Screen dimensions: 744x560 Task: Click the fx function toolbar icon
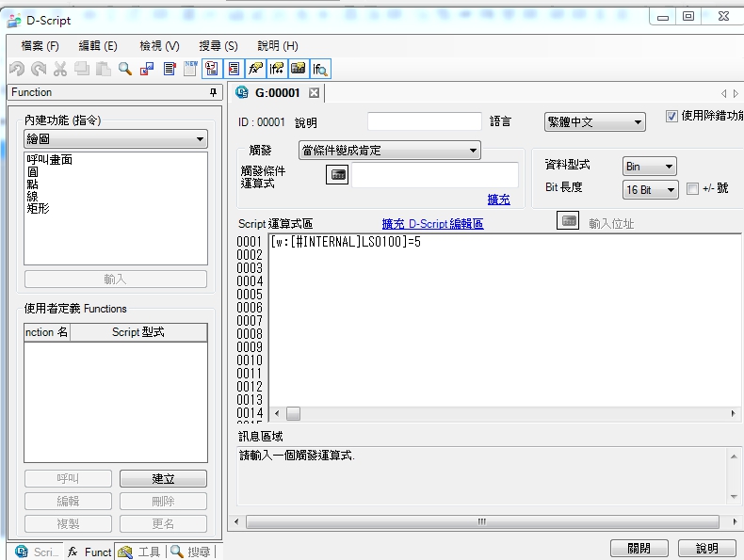(255, 69)
